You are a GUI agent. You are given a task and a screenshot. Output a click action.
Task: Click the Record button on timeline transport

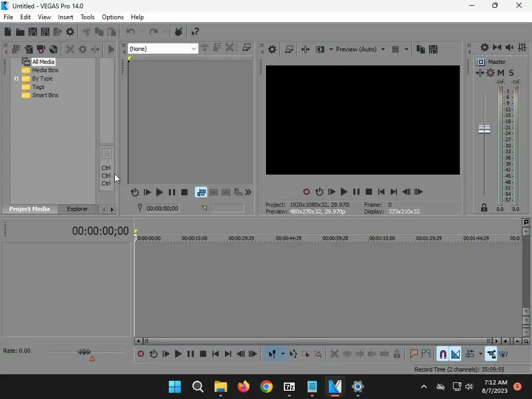[141, 354]
